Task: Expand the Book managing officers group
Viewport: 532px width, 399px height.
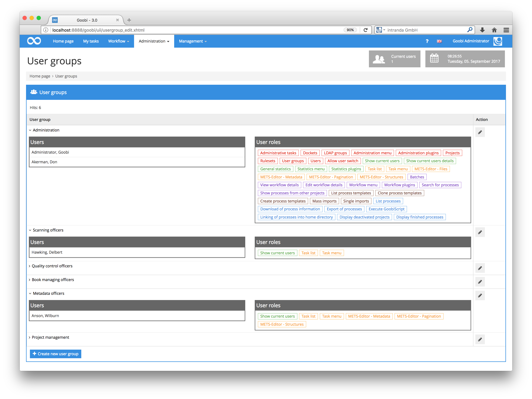Action: (x=30, y=279)
